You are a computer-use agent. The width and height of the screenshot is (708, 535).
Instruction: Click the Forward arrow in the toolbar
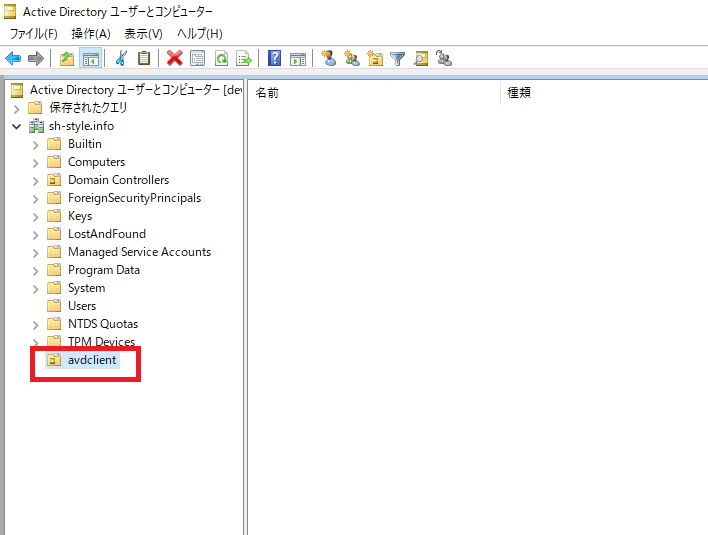36,59
